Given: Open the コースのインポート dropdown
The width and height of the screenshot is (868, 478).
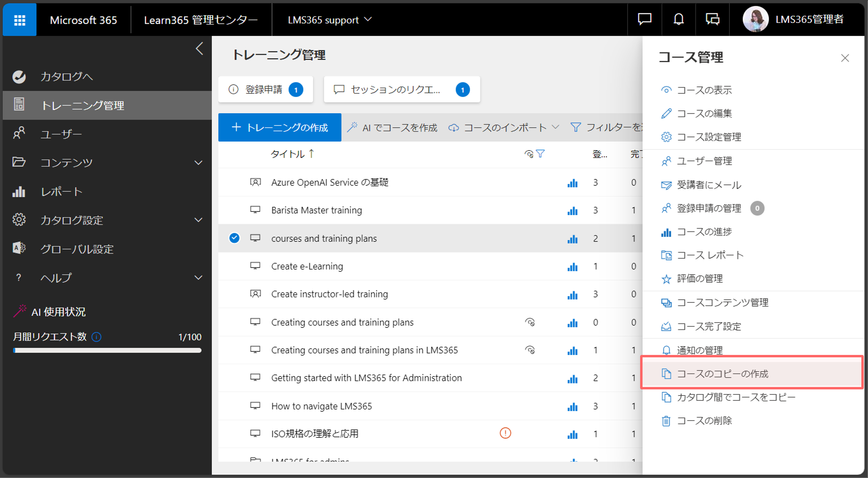Looking at the screenshot, I should [504, 127].
